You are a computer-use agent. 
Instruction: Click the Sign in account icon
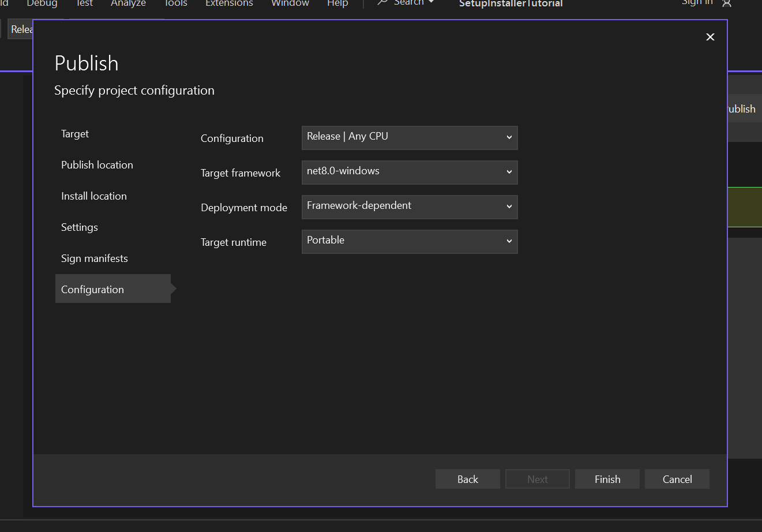[726, 3]
